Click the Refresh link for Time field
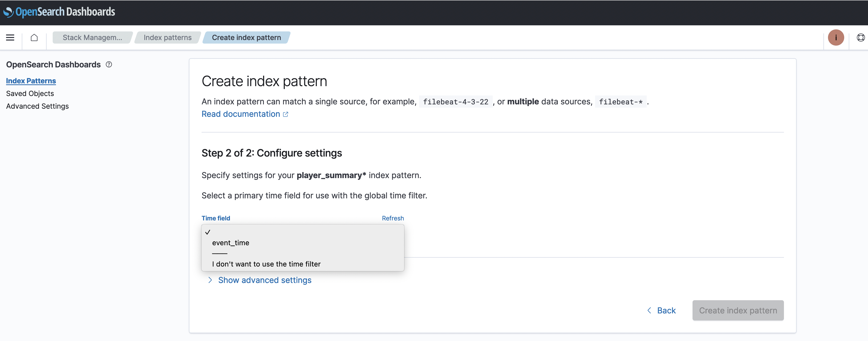The image size is (868, 341). pyautogui.click(x=392, y=218)
